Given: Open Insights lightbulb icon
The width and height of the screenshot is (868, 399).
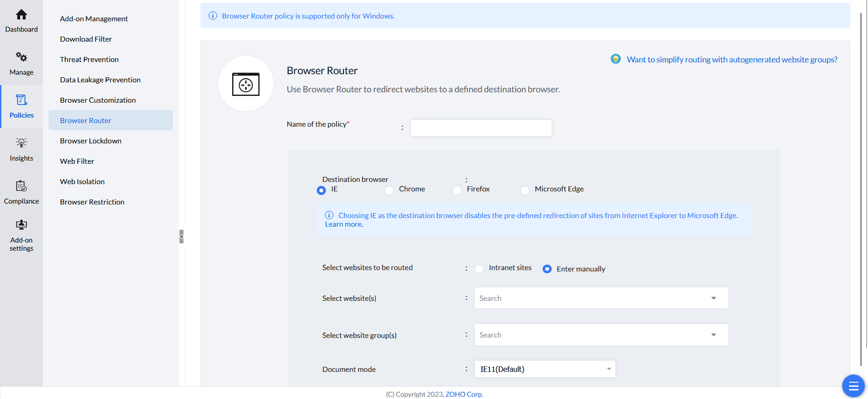Looking at the screenshot, I should click(21, 143).
